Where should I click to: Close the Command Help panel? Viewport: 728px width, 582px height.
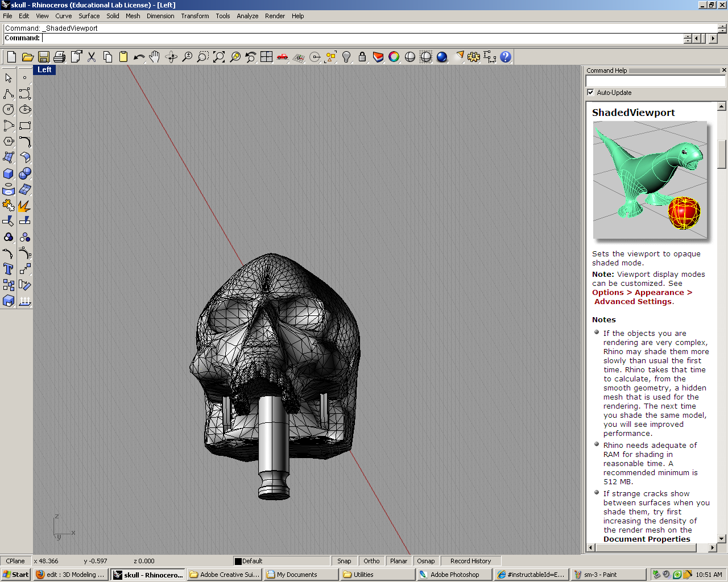tap(724, 70)
